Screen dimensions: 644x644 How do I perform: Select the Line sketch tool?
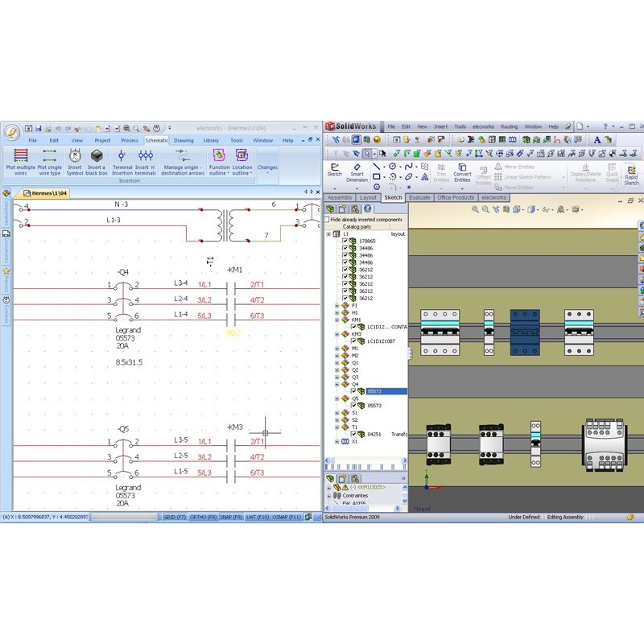376,167
